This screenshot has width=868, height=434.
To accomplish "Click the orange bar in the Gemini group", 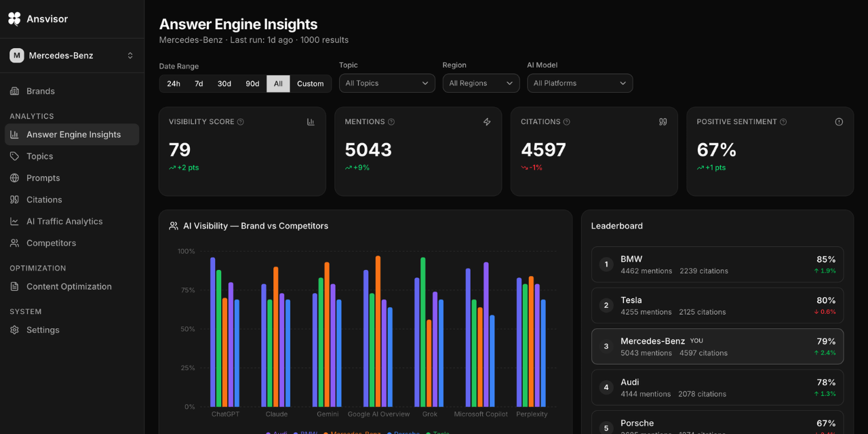I will pyautogui.click(x=327, y=335).
